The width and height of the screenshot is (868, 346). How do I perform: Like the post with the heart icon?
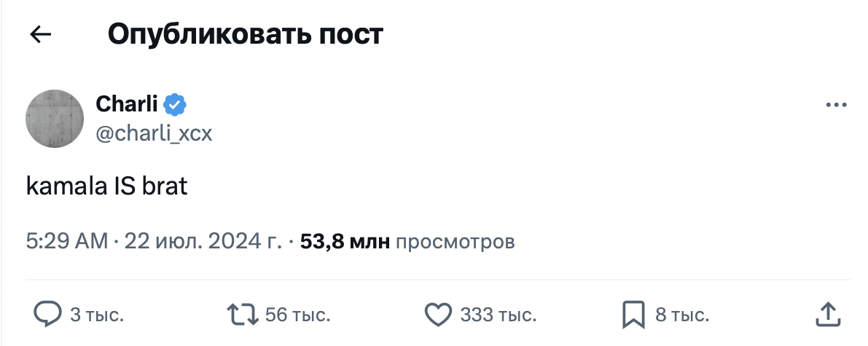click(438, 315)
